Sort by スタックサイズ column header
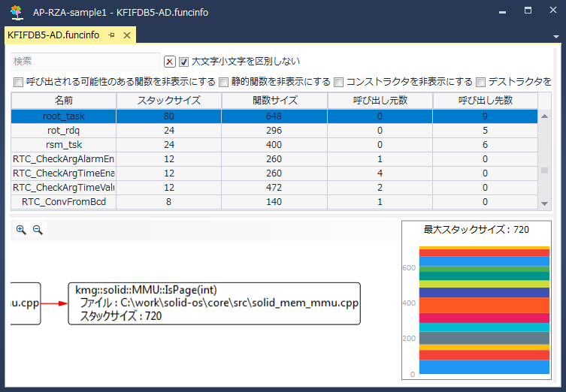The image size is (566, 392). [168, 101]
